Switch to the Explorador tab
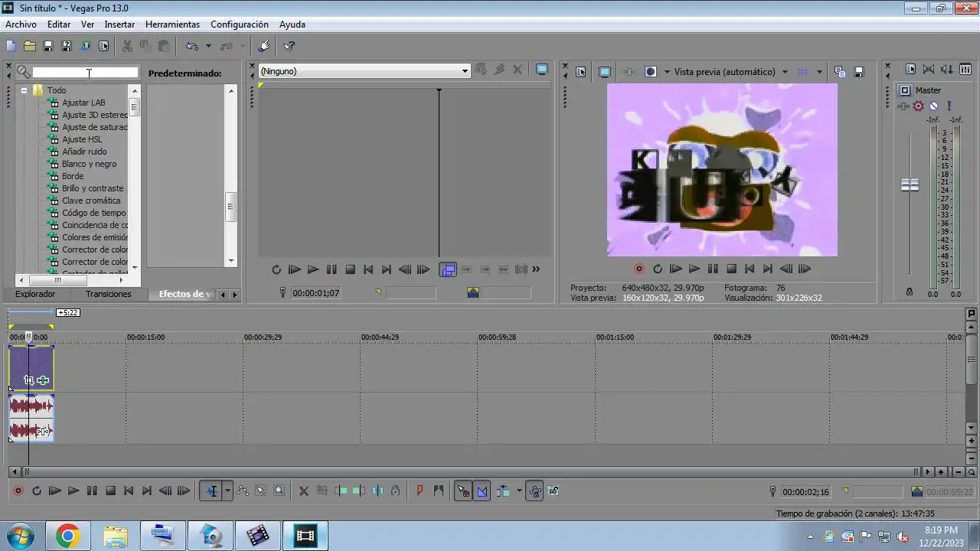The height and width of the screenshot is (551, 980). [x=35, y=294]
